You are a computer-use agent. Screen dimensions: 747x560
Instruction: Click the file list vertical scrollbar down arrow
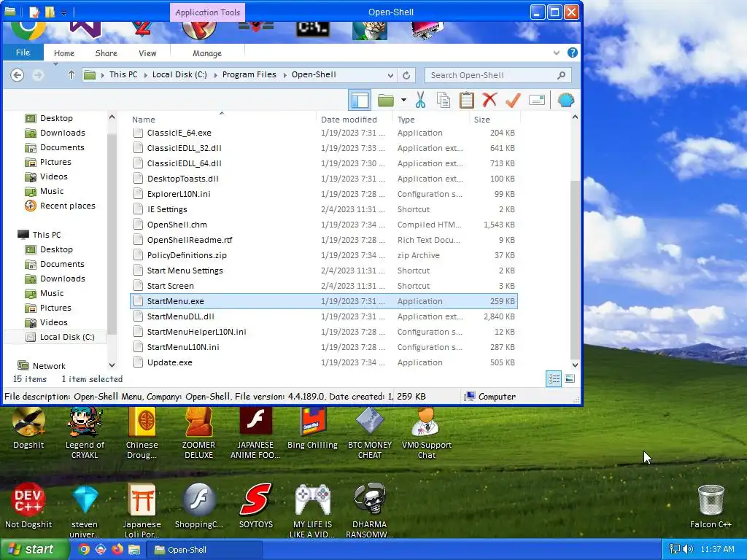coord(575,365)
